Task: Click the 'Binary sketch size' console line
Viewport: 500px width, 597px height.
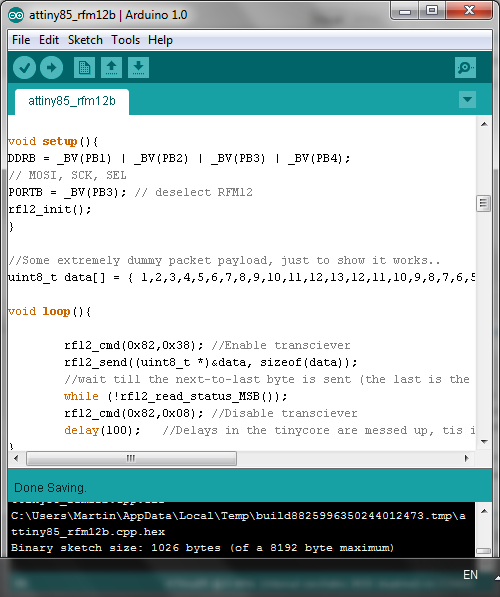Action: point(202,548)
